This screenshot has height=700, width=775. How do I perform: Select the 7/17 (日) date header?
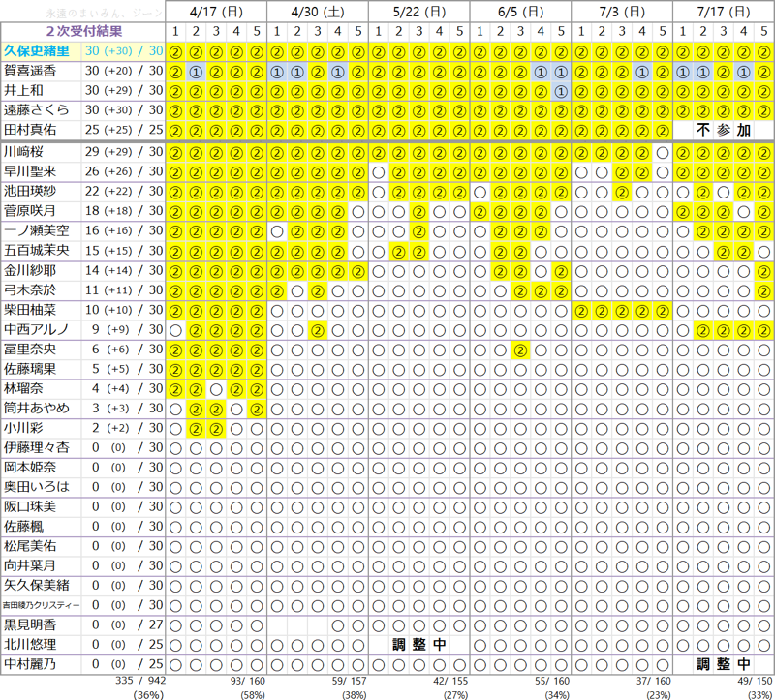(724, 12)
